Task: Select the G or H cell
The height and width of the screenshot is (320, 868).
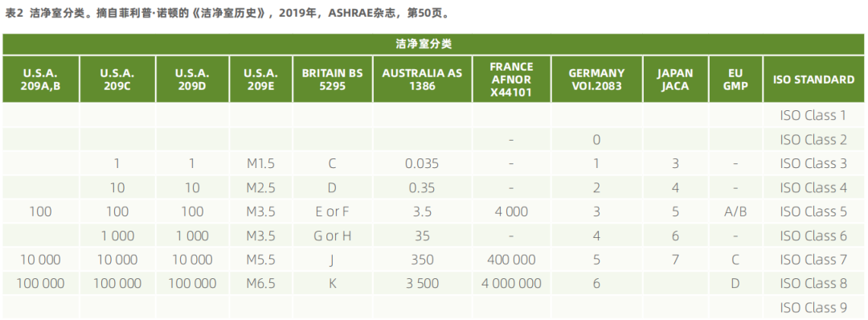Action: (332, 236)
